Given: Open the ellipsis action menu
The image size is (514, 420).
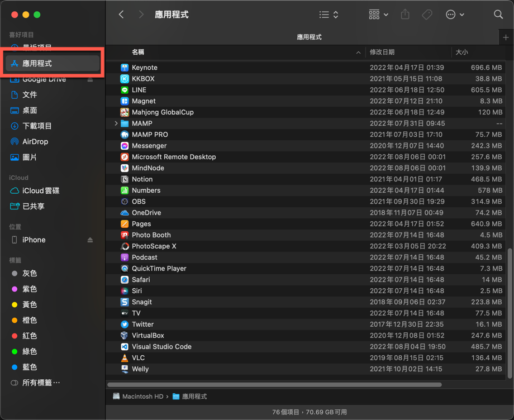Looking at the screenshot, I should click(455, 15).
